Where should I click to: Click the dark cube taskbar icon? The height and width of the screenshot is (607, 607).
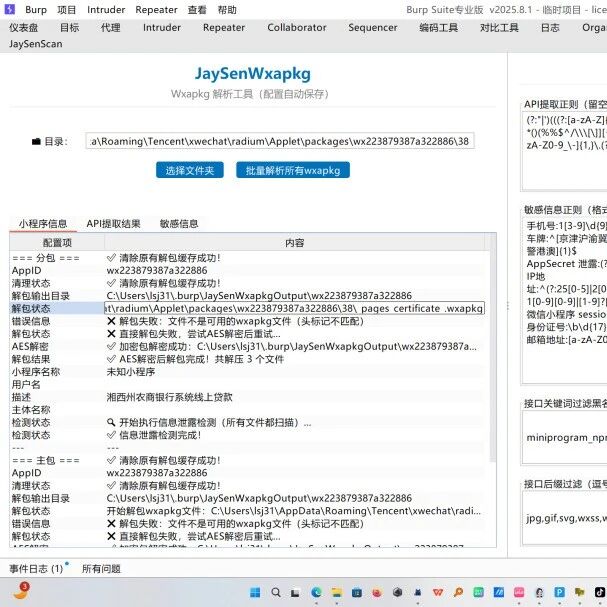(x=398, y=592)
